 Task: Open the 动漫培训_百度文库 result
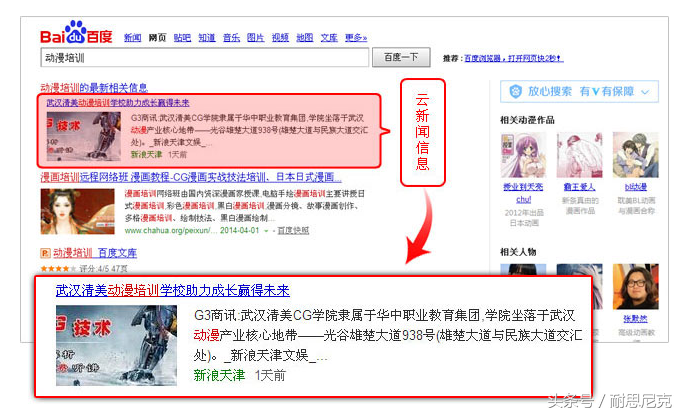[x=95, y=253]
